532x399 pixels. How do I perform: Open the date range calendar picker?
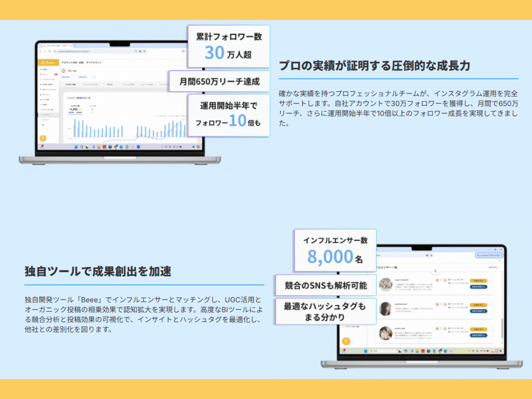tap(94, 77)
